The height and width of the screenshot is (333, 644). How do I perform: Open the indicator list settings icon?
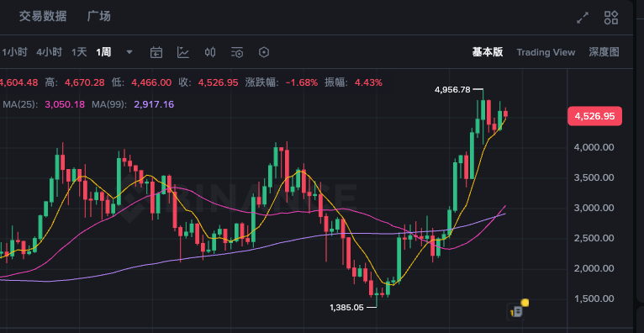tap(237, 52)
